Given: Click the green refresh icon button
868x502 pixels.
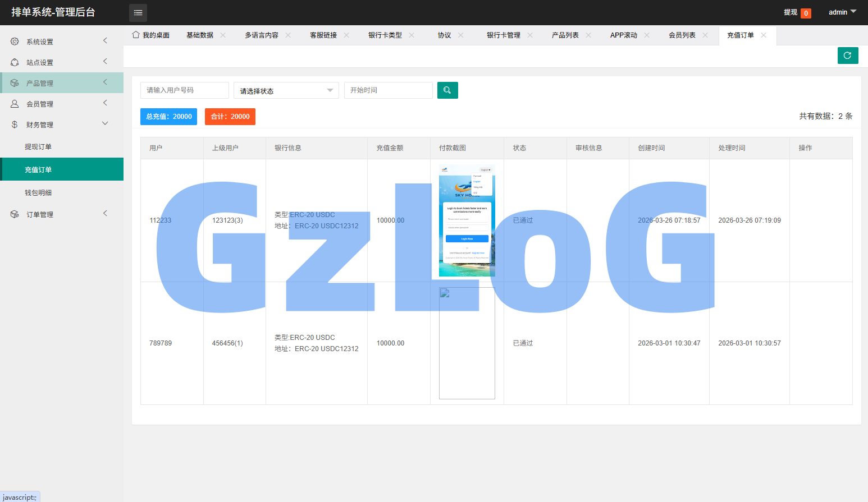Looking at the screenshot, I should [x=847, y=56].
